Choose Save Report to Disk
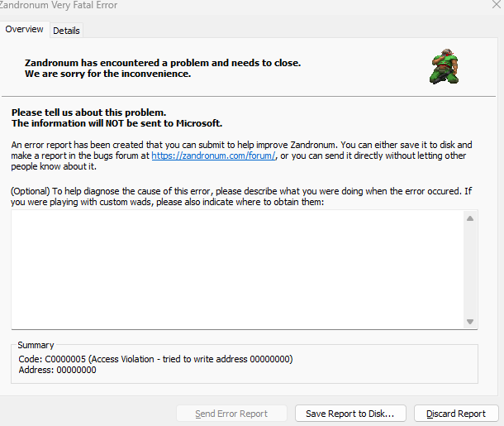Viewport: 504px width, 426px height. point(349,414)
